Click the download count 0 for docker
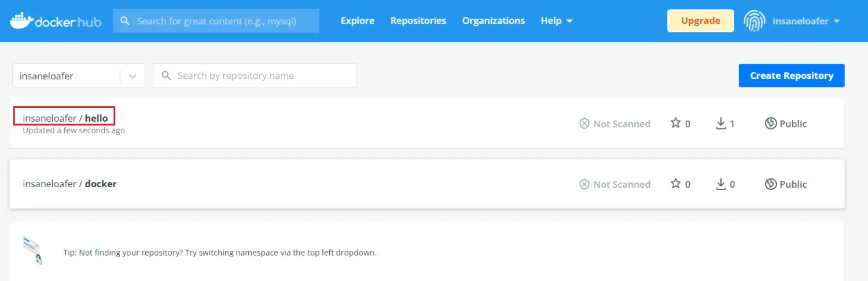This screenshot has height=281, width=868. [x=732, y=184]
